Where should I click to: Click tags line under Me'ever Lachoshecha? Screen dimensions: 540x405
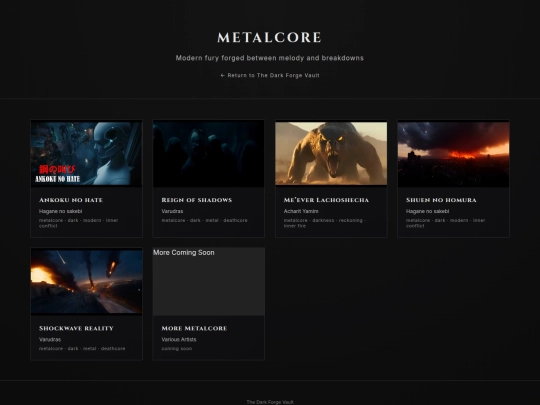pyautogui.click(x=325, y=223)
